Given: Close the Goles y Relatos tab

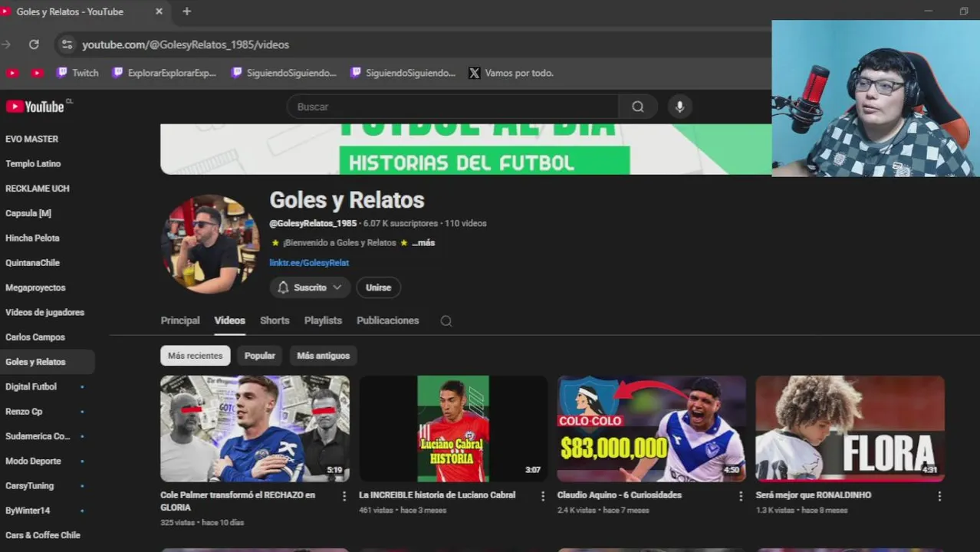Looking at the screenshot, I should tap(159, 11).
